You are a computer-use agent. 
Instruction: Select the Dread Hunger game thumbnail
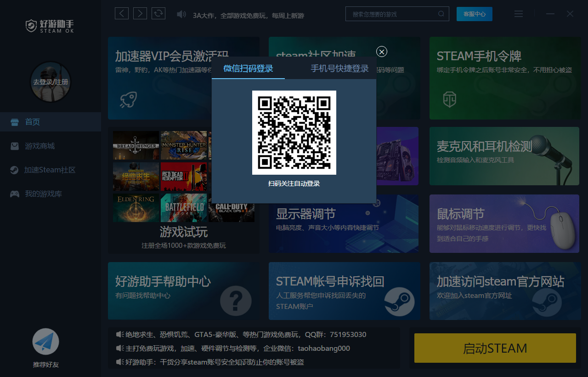click(136, 145)
